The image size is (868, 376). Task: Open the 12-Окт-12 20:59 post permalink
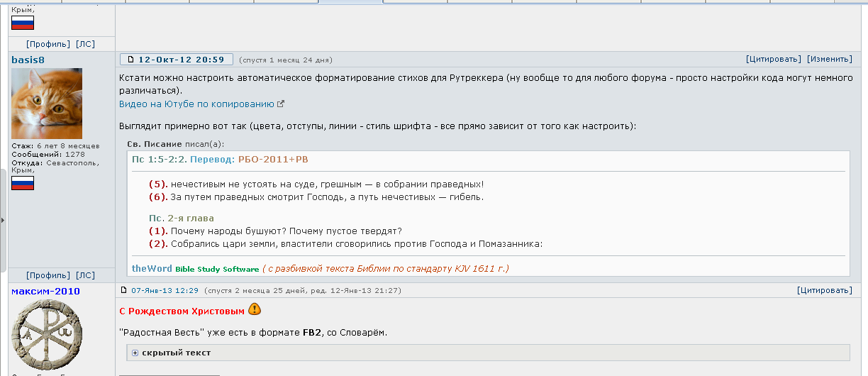181,60
